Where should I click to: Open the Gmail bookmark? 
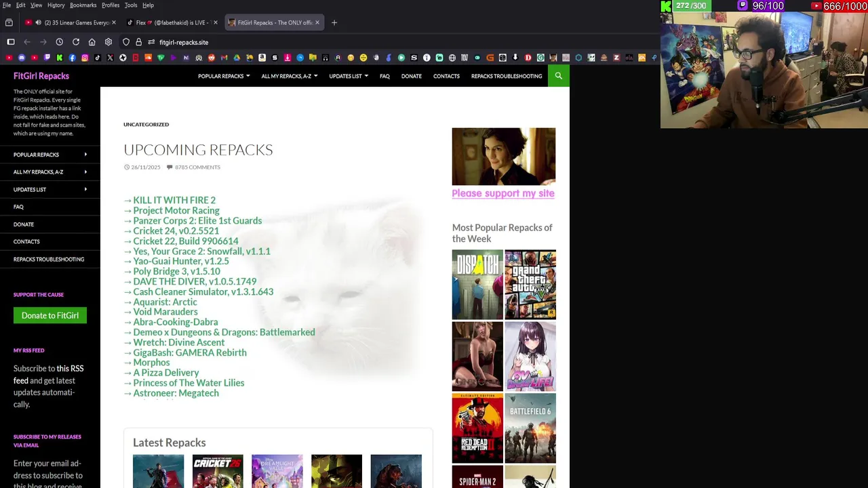(x=224, y=58)
